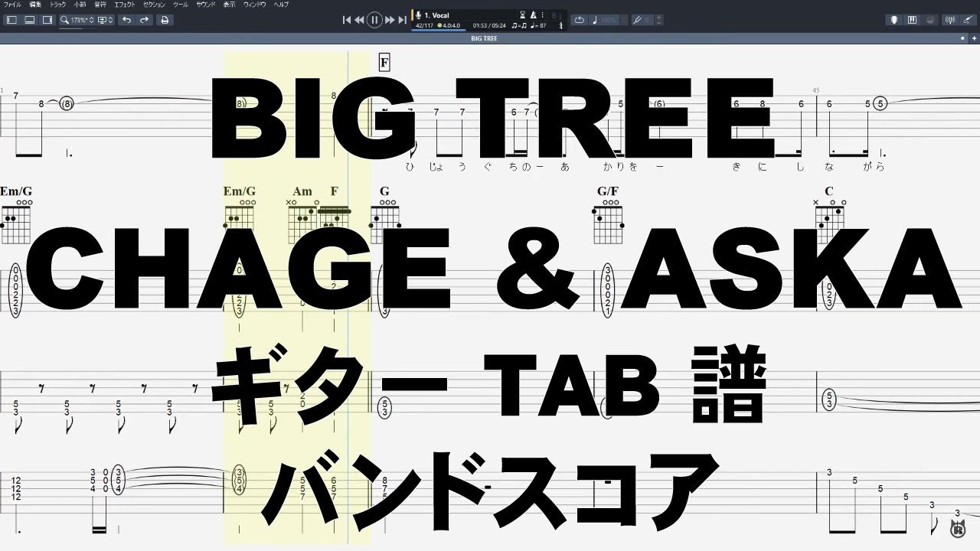Click the dot indicator beside the tab plus

(962, 37)
